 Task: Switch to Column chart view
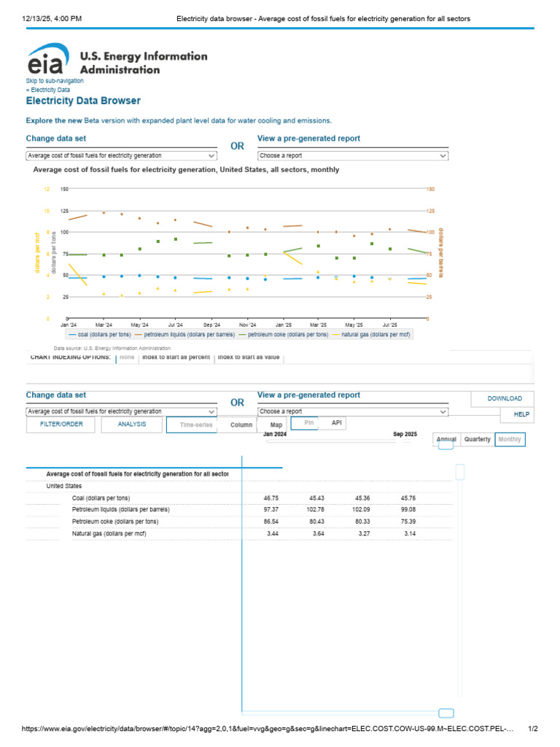pos(241,425)
